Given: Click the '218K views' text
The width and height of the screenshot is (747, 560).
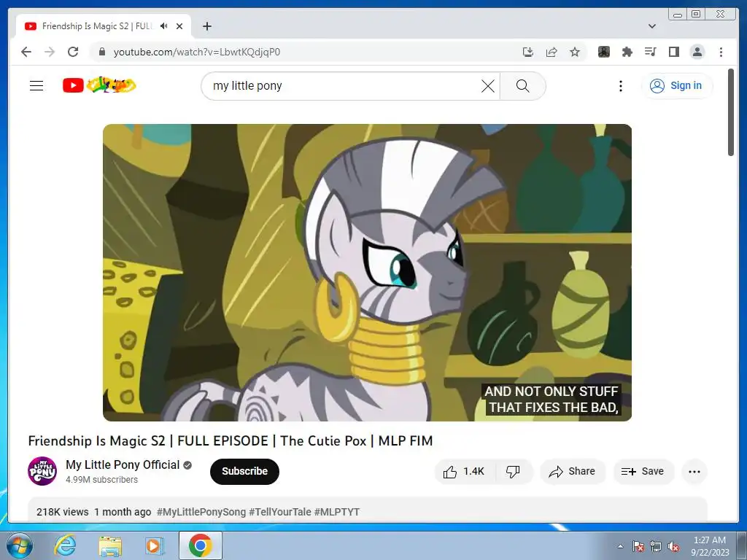Looking at the screenshot, I should point(63,512).
